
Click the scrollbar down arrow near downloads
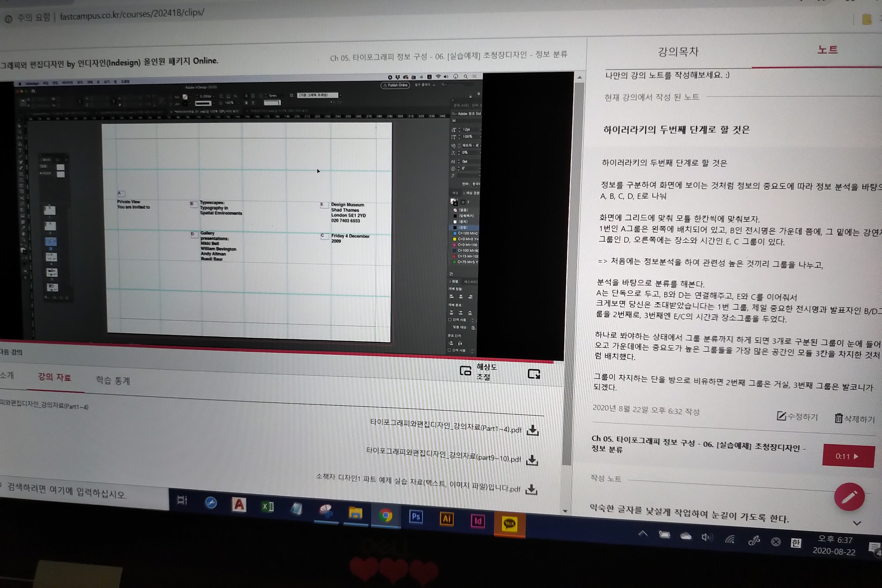pyautogui.click(x=565, y=511)
